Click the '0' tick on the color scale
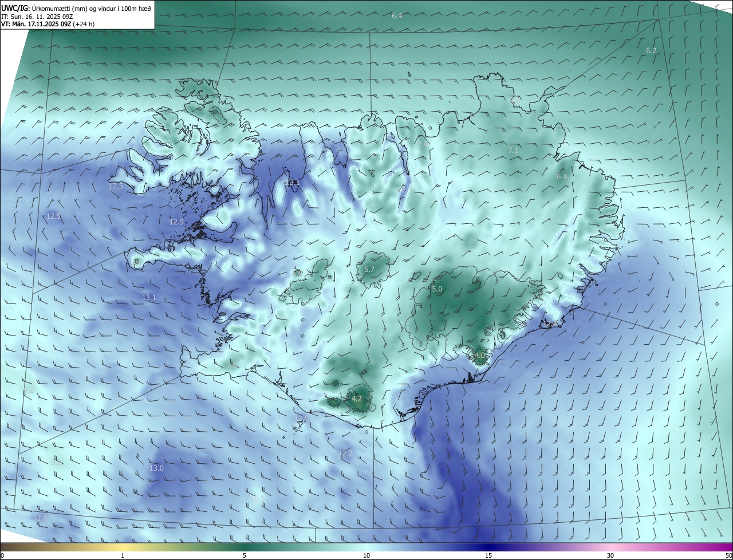Screen dimensions: 733x560 click(x=2, y=555)
